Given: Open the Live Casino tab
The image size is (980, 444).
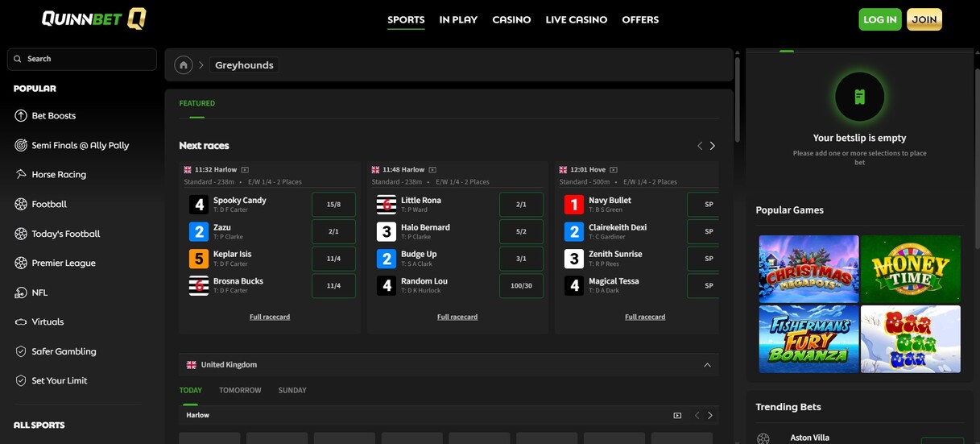Looking at the screenshot, I should pyautogui.click(x=577, y=19).
